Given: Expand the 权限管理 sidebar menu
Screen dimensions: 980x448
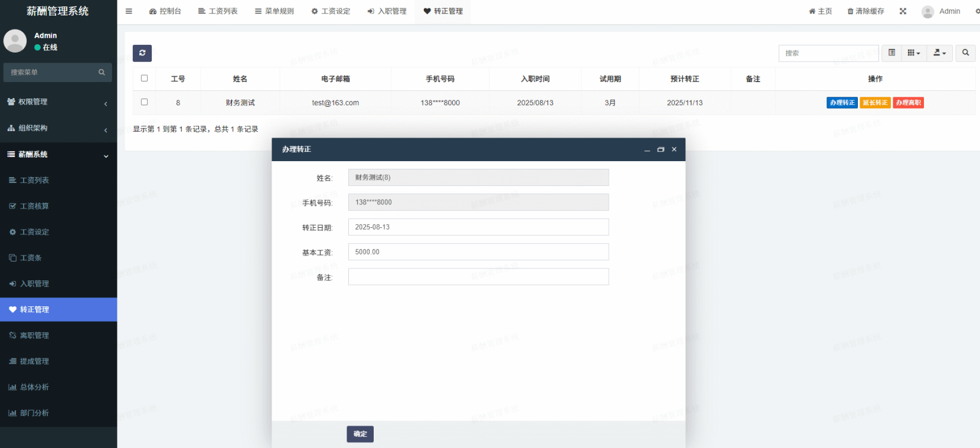Looking at the screenshot, I should [57, 102].
